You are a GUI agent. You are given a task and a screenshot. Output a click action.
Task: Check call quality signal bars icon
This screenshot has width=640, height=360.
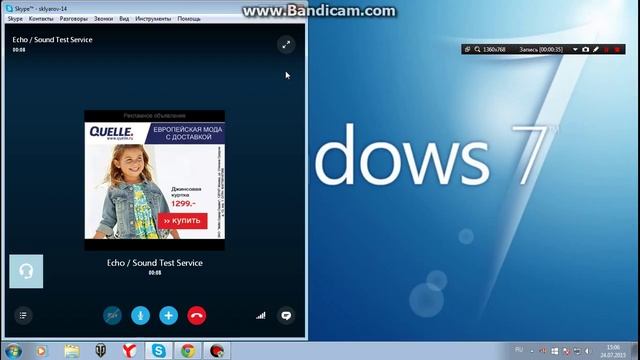pos(261,316)
